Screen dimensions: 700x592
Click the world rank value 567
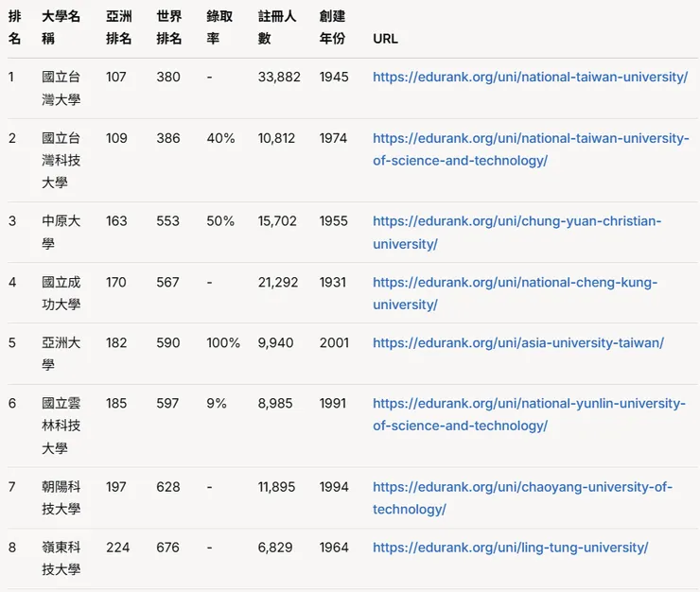pyautogui.click(x=167, y=282)
